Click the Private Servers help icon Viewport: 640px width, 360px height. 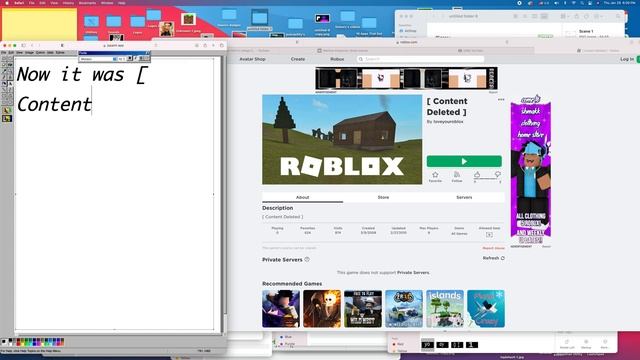click(x=307, y=259)
